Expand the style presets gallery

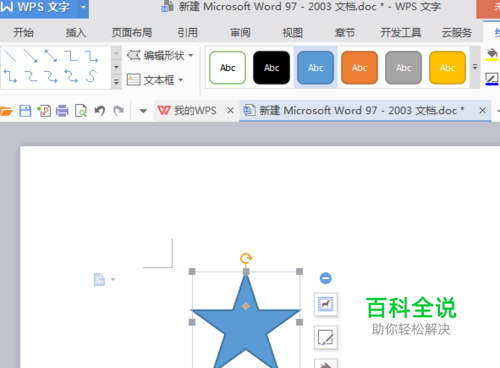(x=475, y=67)
